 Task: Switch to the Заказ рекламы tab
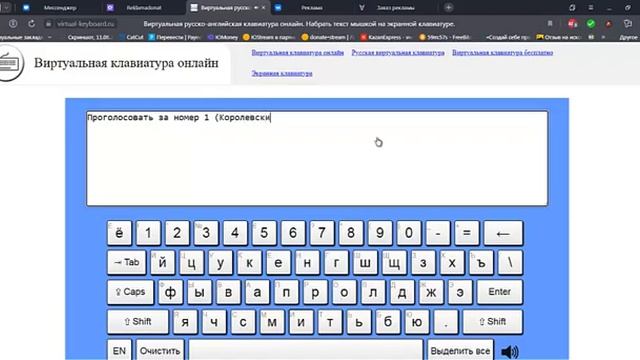[396, 7]
